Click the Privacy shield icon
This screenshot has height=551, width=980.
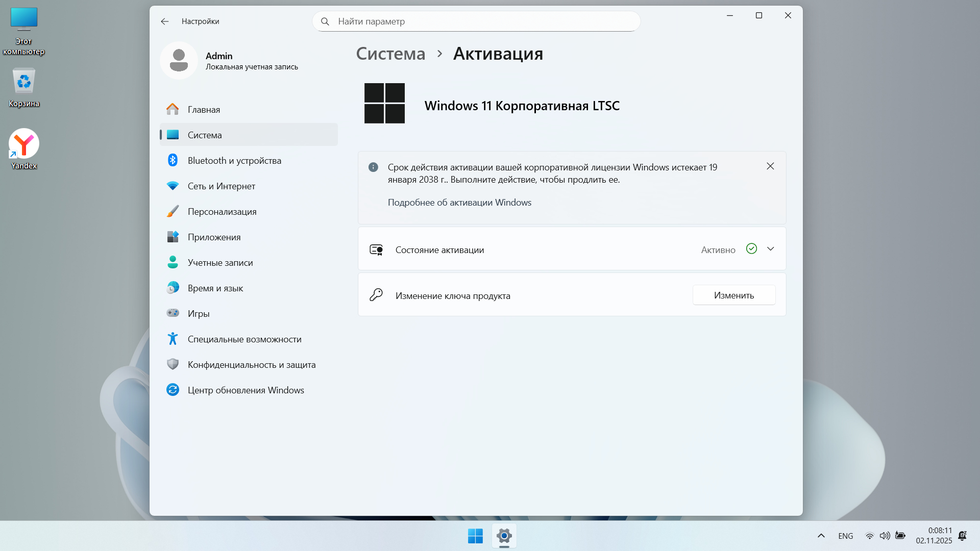click(173, 364)
